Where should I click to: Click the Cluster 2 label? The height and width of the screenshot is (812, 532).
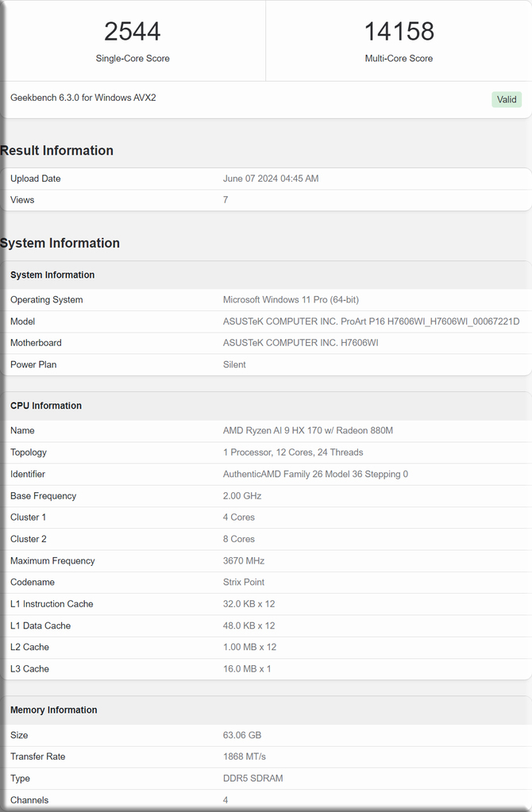pyautogui.click(x=29, y=539)
